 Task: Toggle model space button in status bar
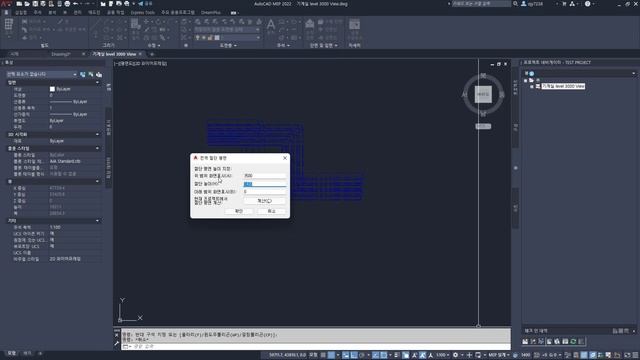point(313,355)
